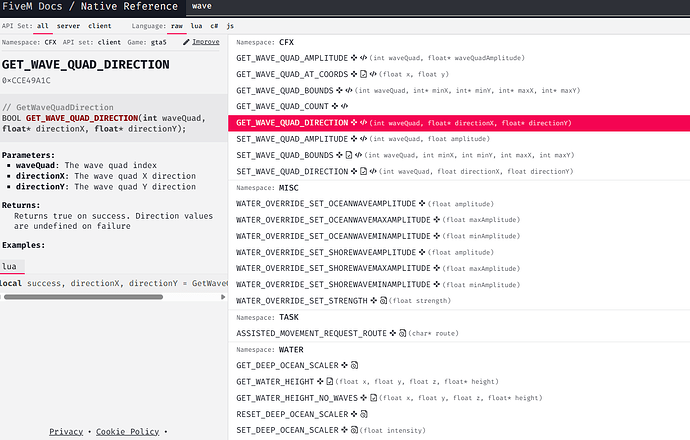
Task: Click document icon beside SET_WAVE_QUAD_DIRECTION
Action: pos(363,171)
